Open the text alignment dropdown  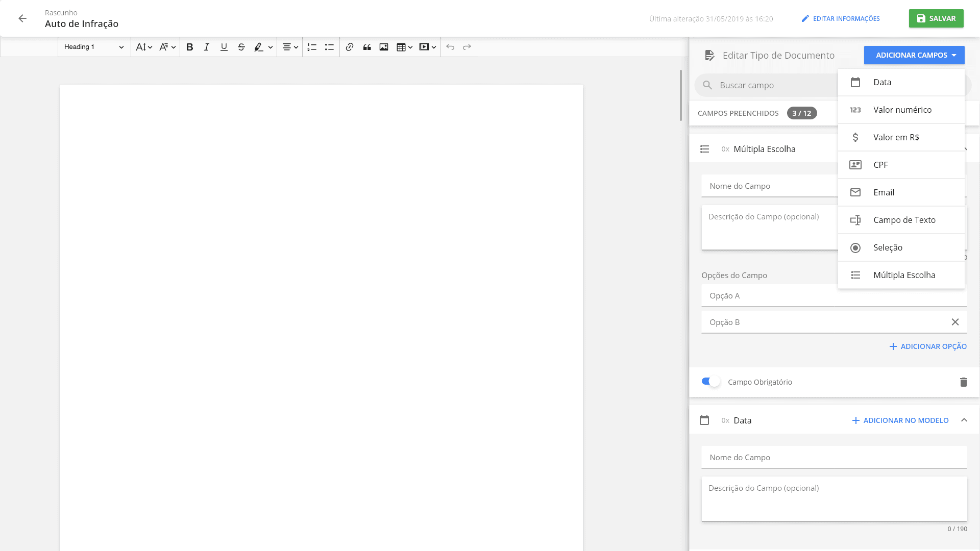coord(290,47)
